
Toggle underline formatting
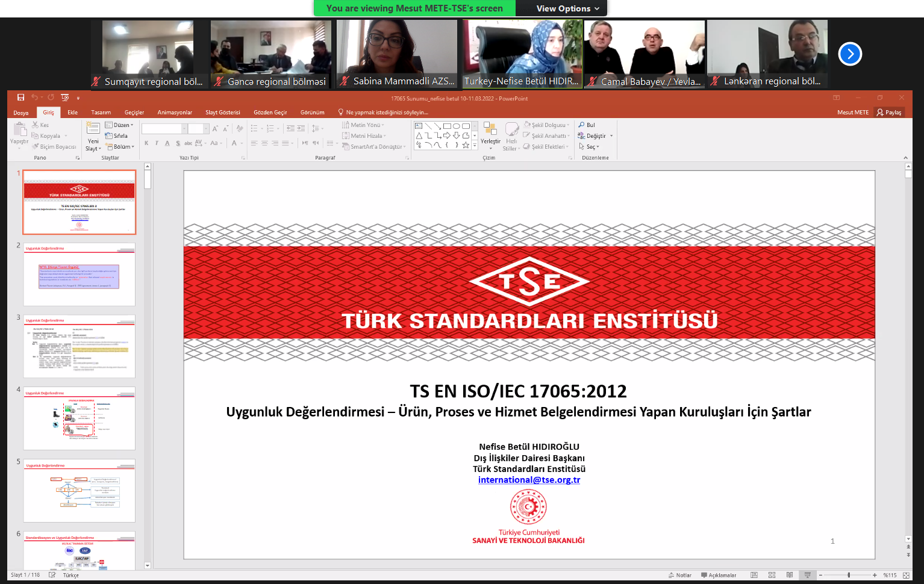pyautogui.click(x=167, y=143)
